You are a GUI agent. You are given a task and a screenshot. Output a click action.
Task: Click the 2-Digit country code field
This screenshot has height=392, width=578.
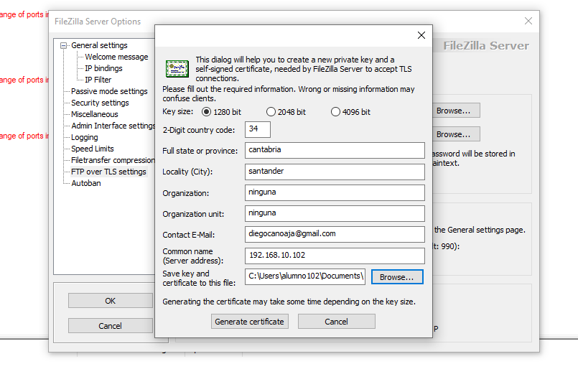pyautogui.click(x=258, y=130)
